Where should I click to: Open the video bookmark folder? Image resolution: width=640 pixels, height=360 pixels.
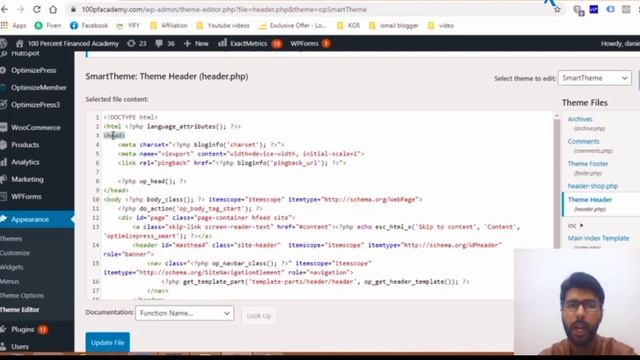click(441, 25)
